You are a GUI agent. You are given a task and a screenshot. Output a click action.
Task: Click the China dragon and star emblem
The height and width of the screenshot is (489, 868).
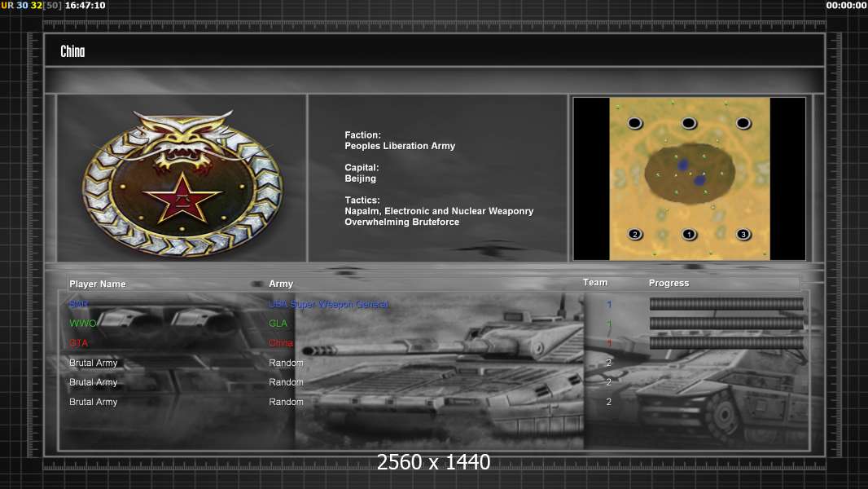point(182,183)
